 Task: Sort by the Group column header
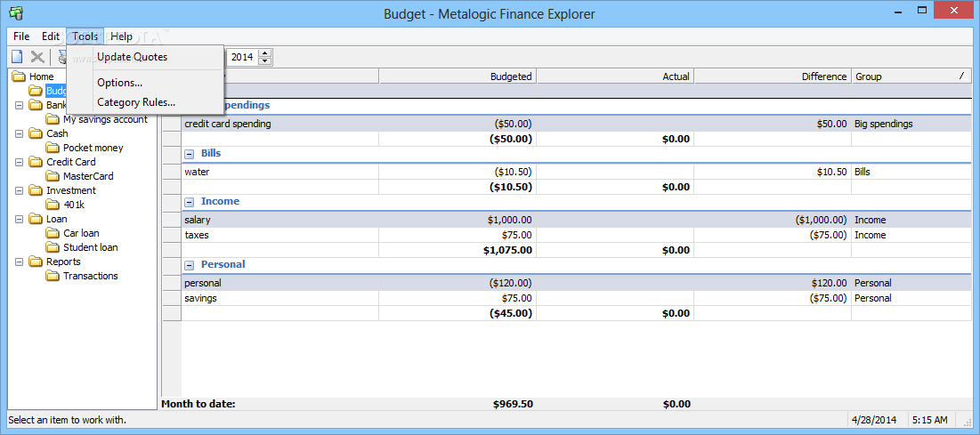click(911, 77)
